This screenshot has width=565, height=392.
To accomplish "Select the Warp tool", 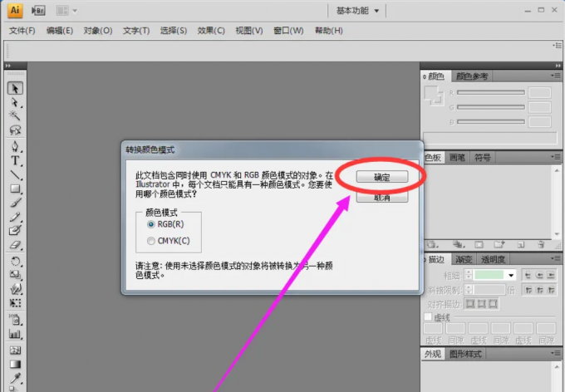I will click(15, 289).
